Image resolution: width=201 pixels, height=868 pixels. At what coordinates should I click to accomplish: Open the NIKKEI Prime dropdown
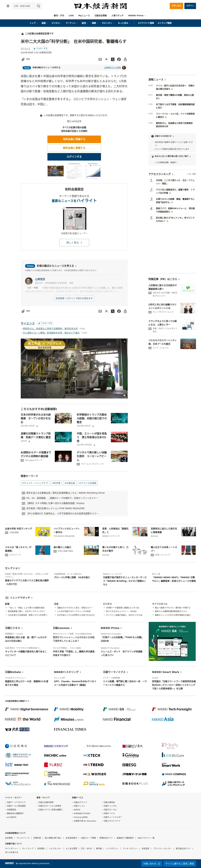(x=137, y=15)
